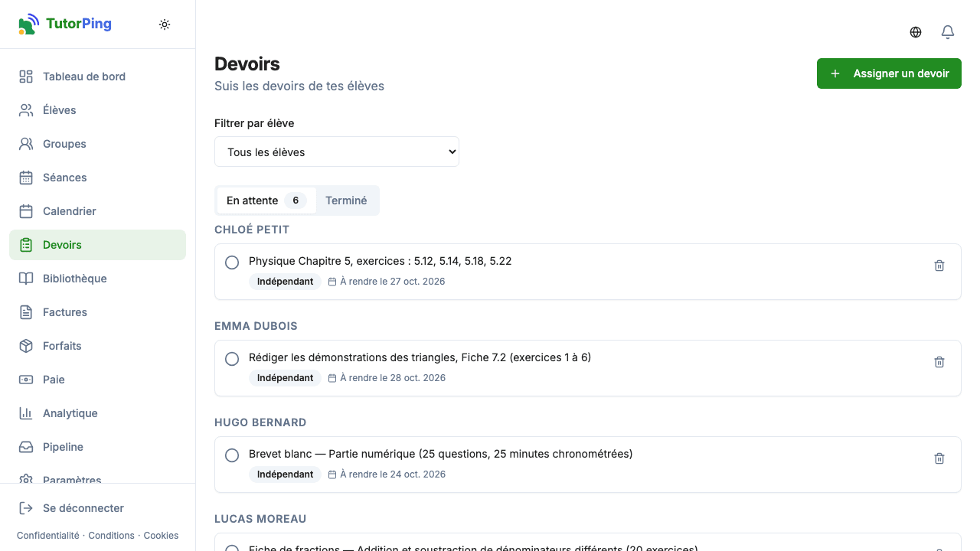Open the Conditions link
The width and height of the screenshot is (980, 551).
coord(111,536)
